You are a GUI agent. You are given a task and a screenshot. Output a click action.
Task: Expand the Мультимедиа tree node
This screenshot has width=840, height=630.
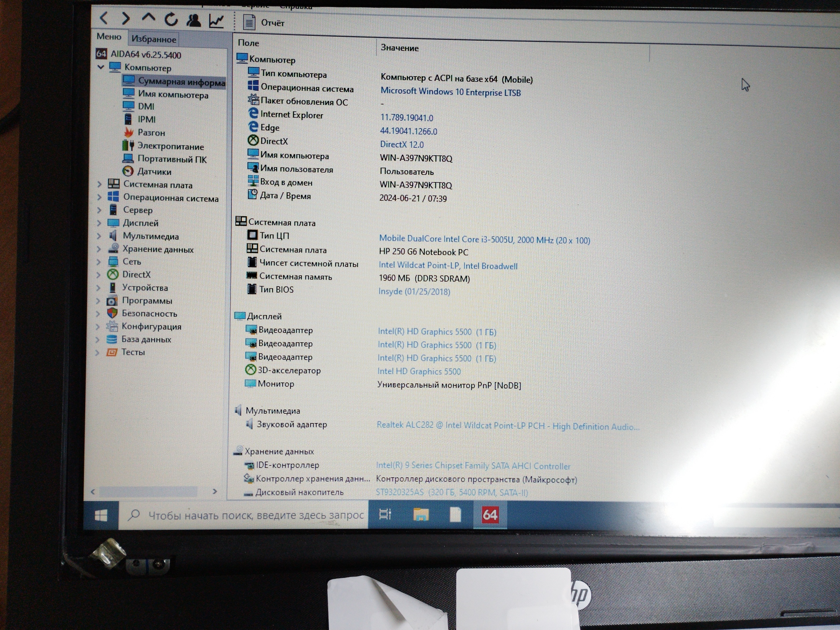click(98, 236)
